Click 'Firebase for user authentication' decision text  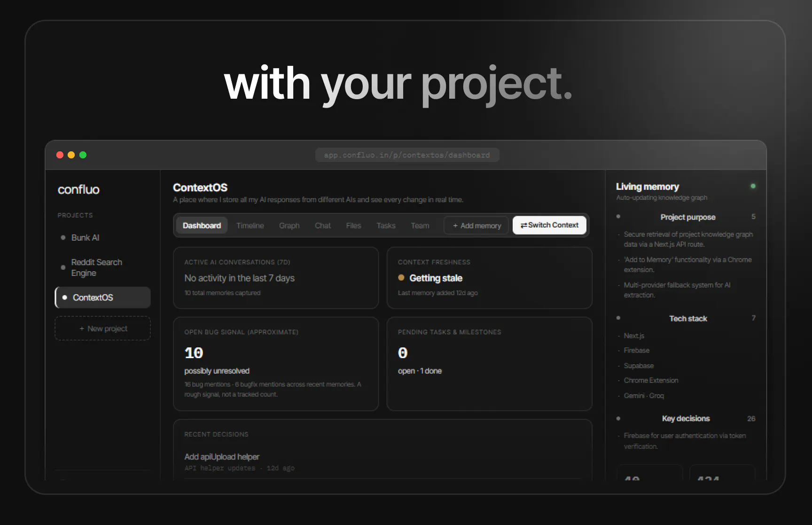pos(685,441)
